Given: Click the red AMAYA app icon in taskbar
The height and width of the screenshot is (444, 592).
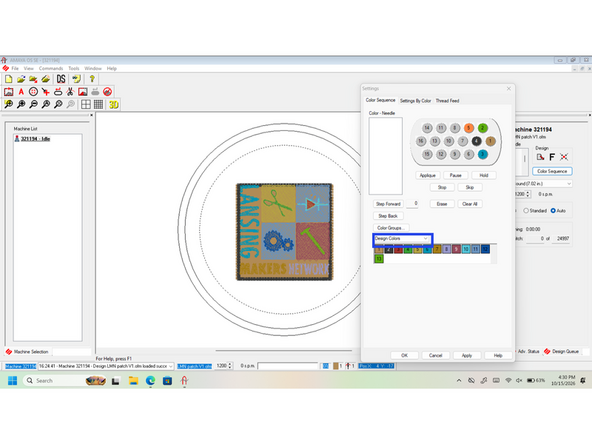Looking at the screenshot, I should 184,381.
